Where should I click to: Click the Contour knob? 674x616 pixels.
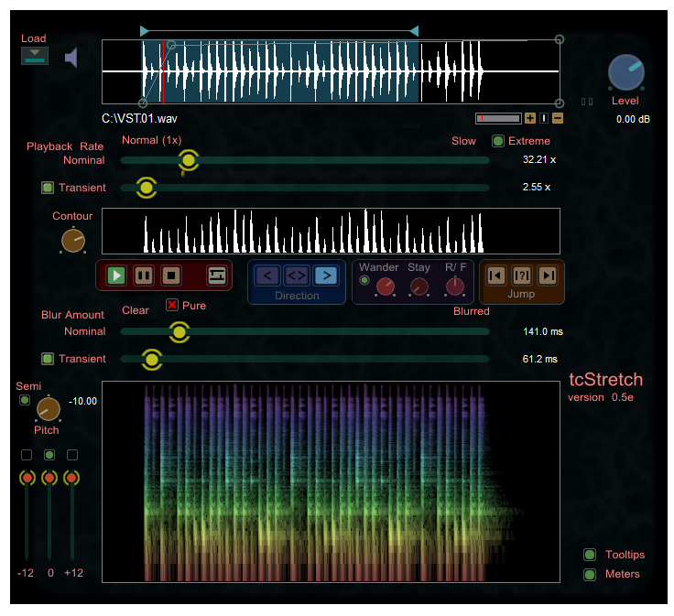point(73,241)
